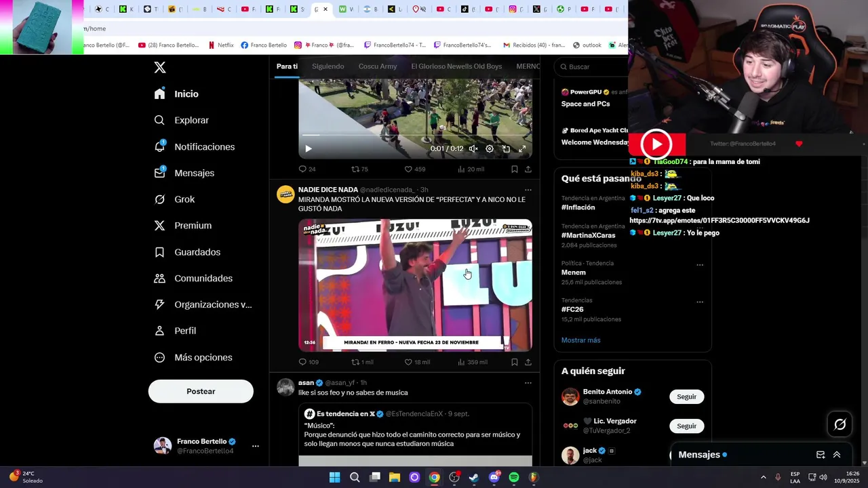Like the post with 459 likes
The width and height of the screenshot is (868, 488).
(x=414, y=169)
